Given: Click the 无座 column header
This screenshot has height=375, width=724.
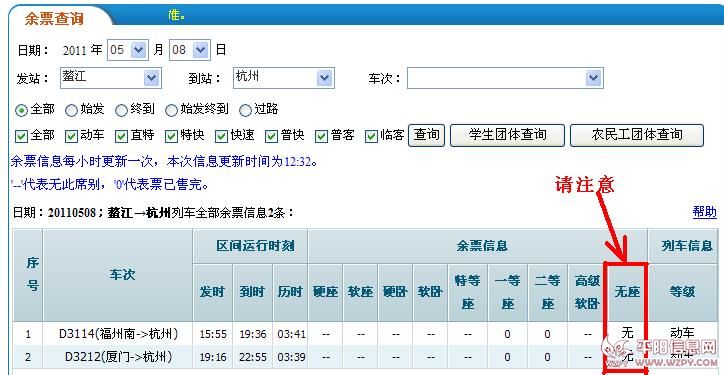Looking at the screenshot, I should tap(627, 292).
